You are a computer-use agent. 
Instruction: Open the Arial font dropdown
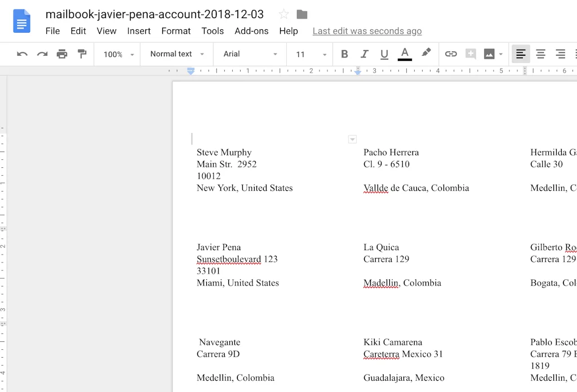(x=249, y=54)
